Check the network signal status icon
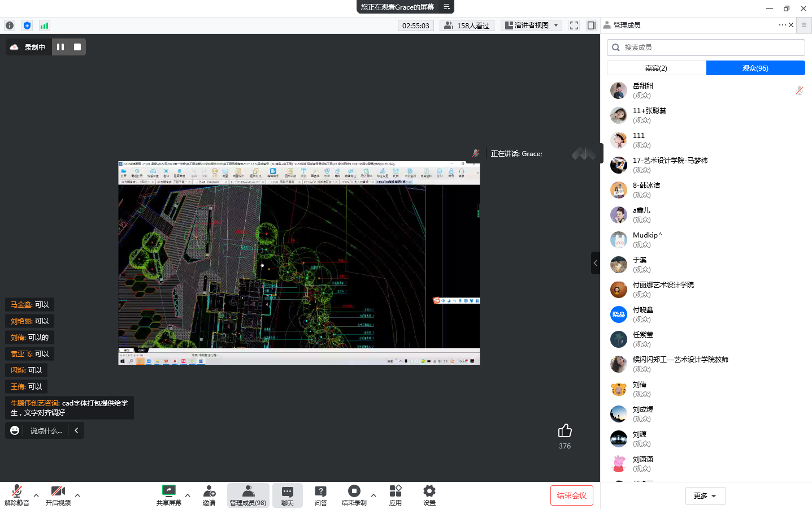812x509 pixels. [44, 25]
